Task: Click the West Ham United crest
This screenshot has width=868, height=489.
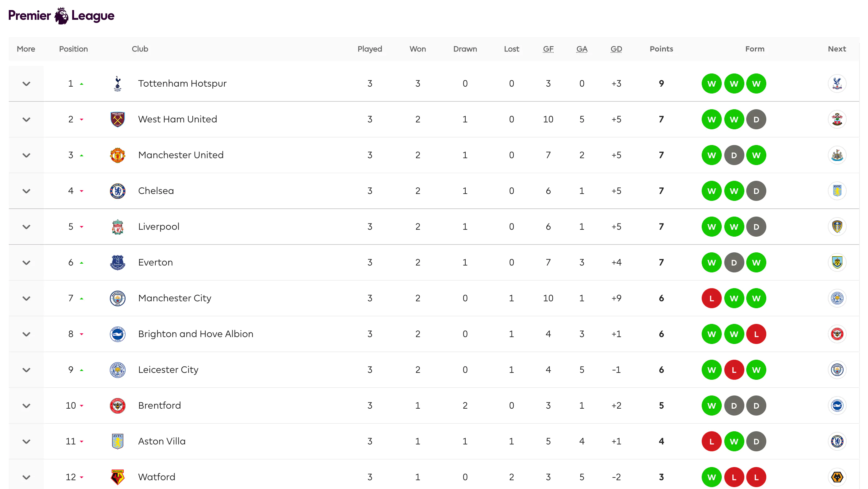Action: (118, 119)
